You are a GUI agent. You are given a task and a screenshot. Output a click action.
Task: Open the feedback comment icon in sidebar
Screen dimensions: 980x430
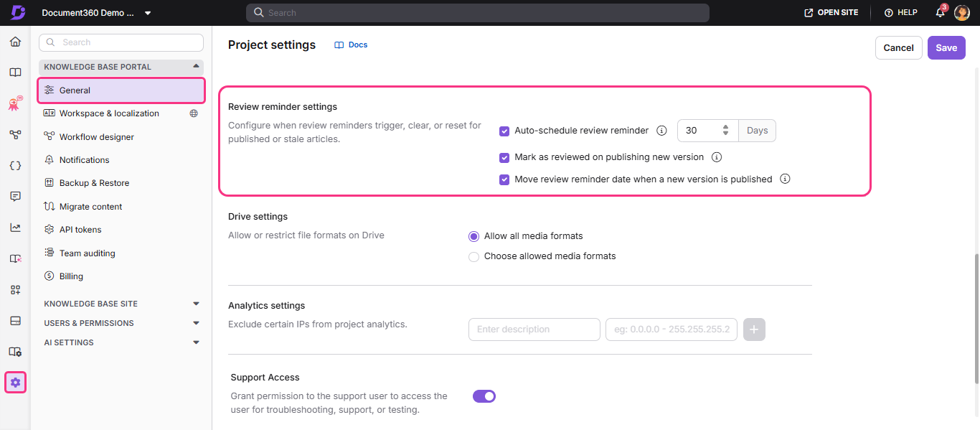point(15,196)
